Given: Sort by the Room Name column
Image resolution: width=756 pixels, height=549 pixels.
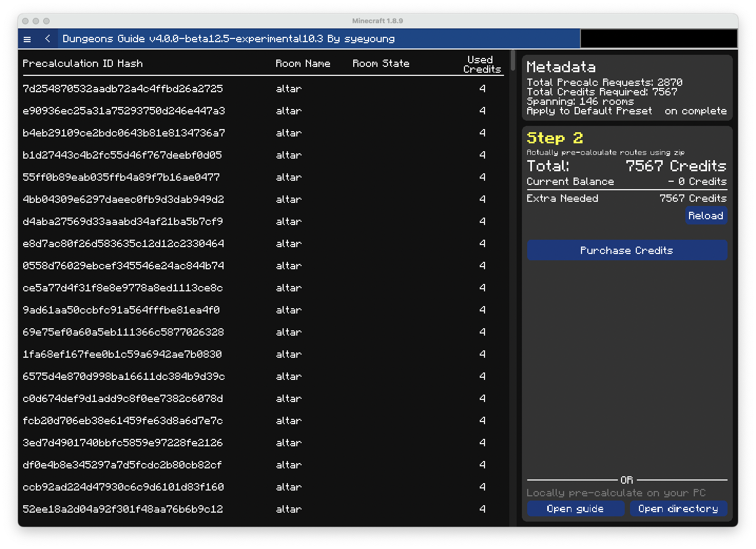Looking at the screenshot, I should [x=303, y=63].
